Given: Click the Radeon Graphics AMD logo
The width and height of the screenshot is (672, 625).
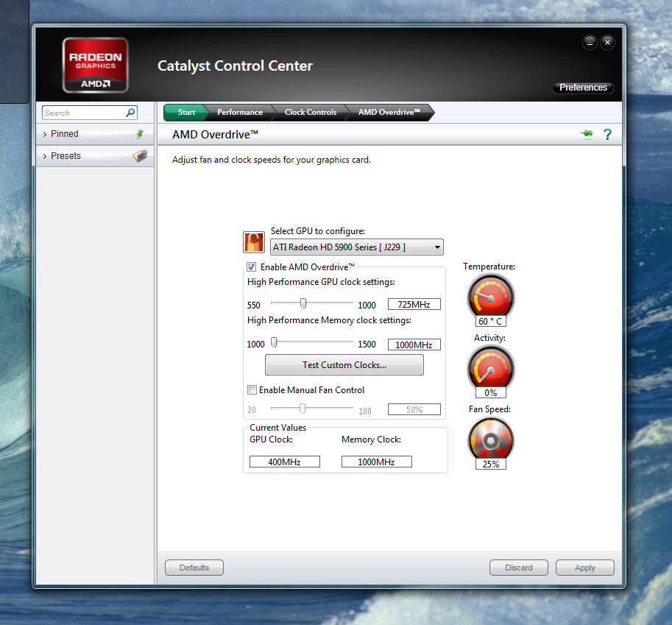Looking at the screenshot, I should tap(95, 66).
